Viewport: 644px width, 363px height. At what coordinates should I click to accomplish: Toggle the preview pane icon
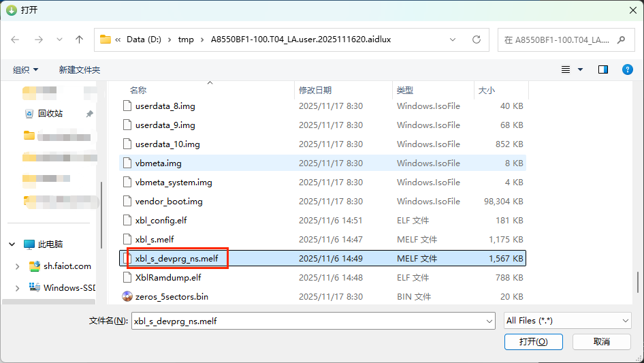(602, 69)
